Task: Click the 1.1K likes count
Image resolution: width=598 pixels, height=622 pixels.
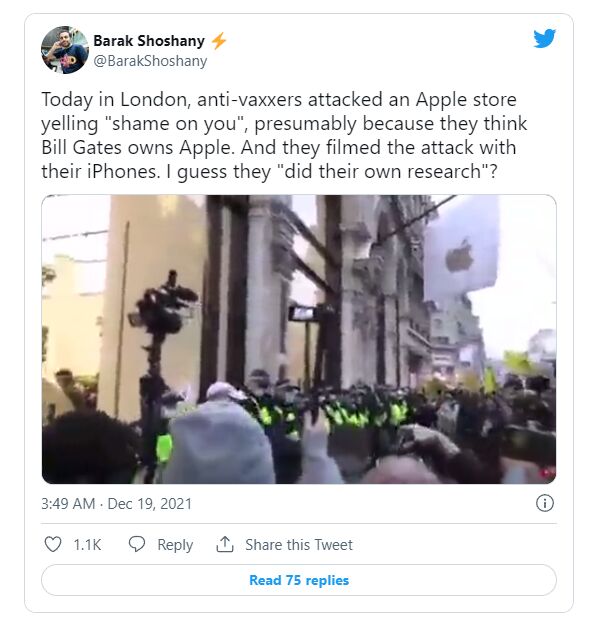Action: [x=87, y=545]
